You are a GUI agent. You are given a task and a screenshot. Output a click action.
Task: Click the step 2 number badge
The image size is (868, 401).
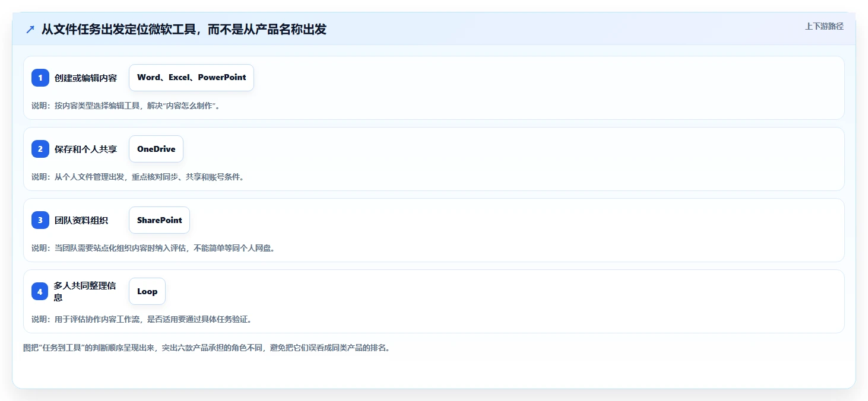pos(40,149)
